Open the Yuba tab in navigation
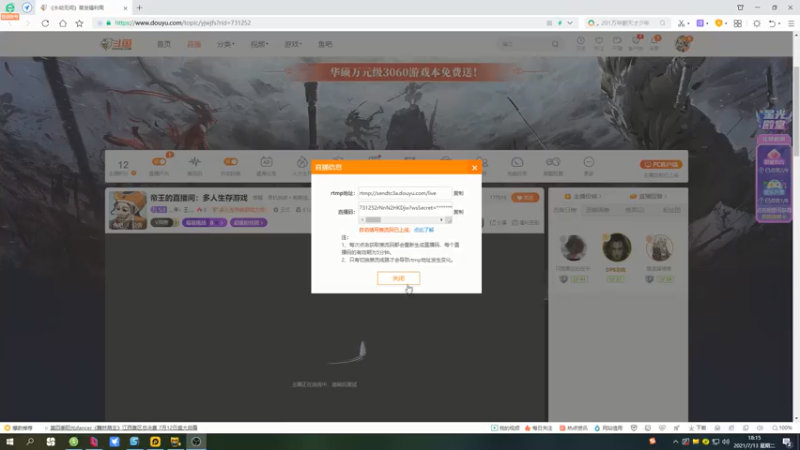Screen dimensions: 800x450 click(x=325, y=44)
